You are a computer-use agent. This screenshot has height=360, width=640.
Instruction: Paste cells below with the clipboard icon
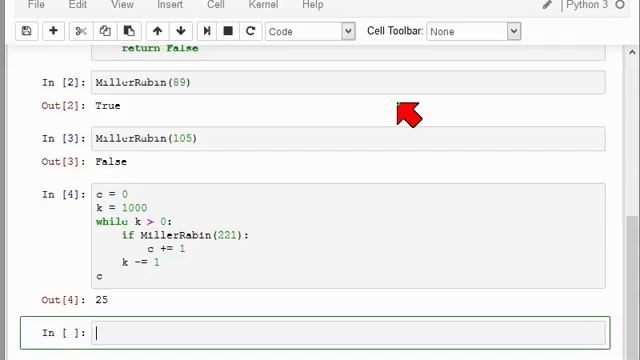click(129, 31)
